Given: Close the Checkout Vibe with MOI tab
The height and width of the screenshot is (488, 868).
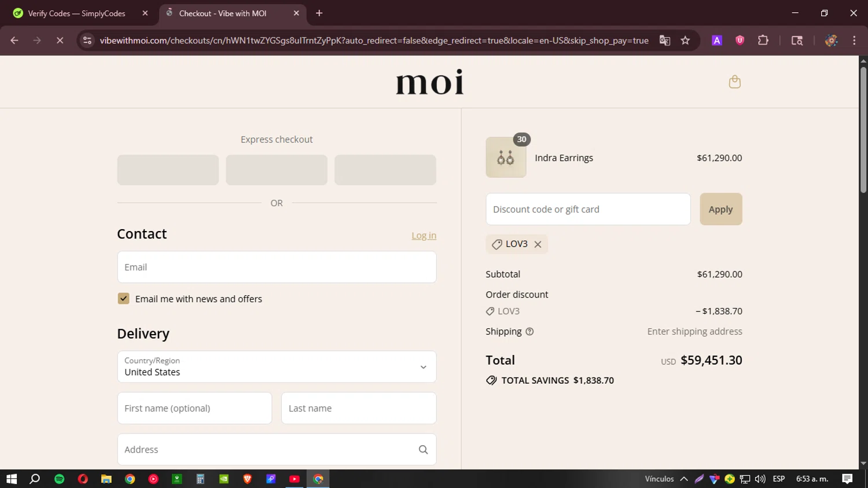Looking at the screenshot, I should [x=296, y=13].
